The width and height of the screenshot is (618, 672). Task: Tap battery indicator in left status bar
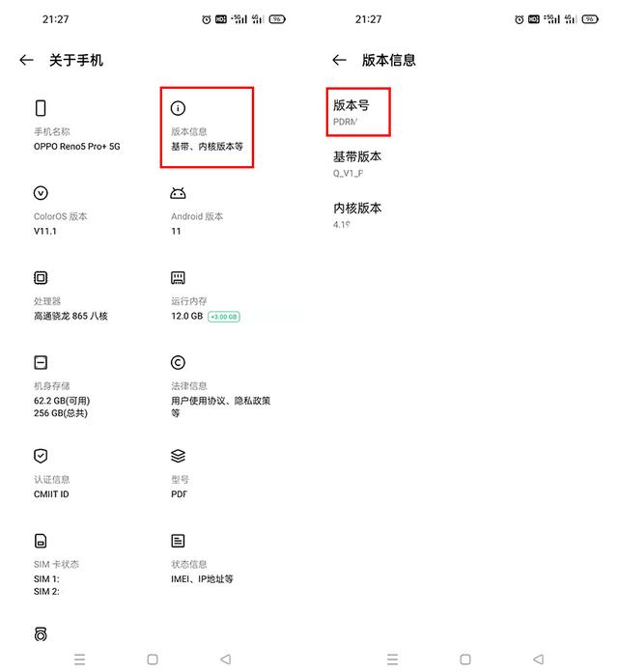point(277,19)
